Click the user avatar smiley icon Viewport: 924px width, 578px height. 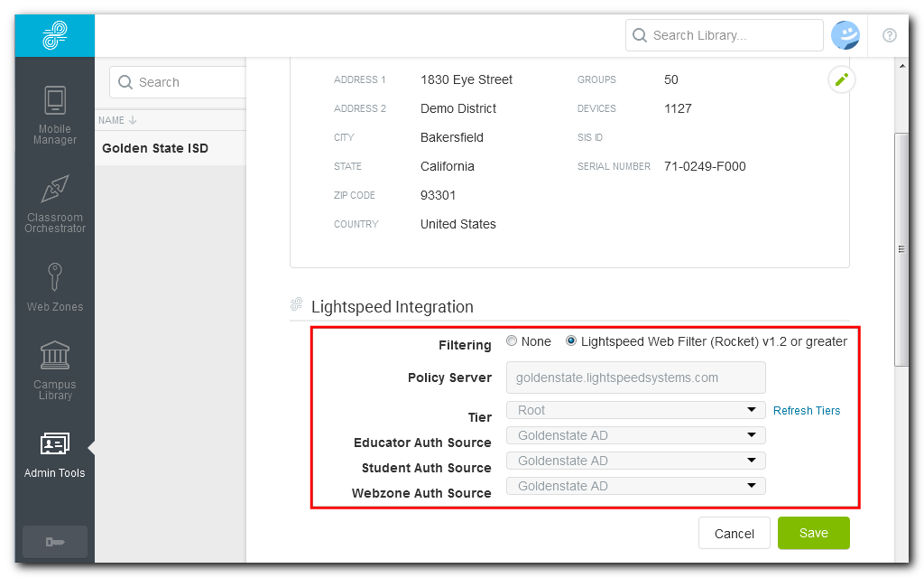pos(845,35)
